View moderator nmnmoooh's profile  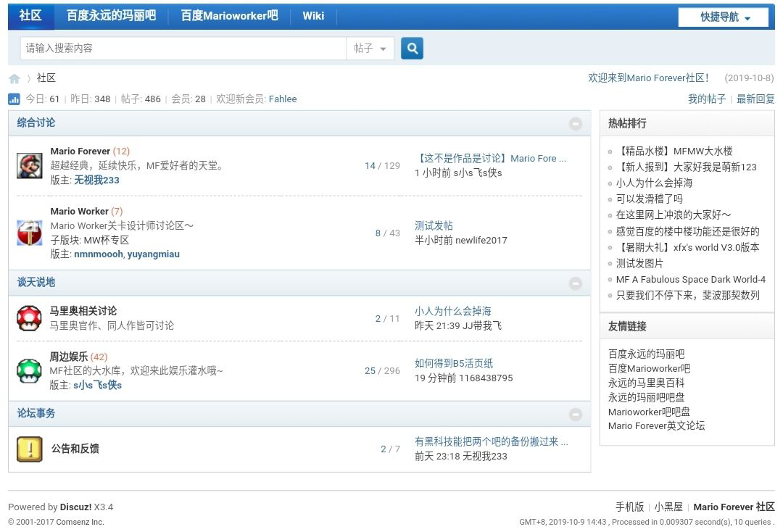click(99, 254)
